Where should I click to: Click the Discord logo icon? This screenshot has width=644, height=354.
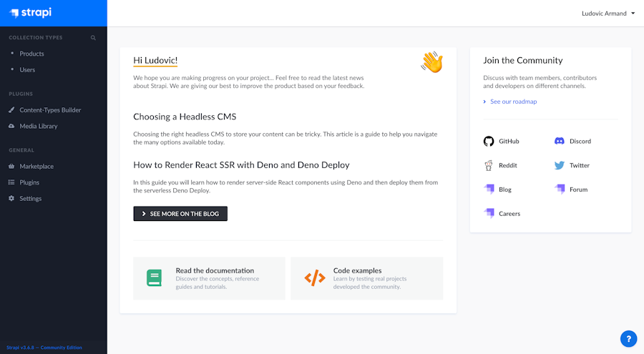560,142
